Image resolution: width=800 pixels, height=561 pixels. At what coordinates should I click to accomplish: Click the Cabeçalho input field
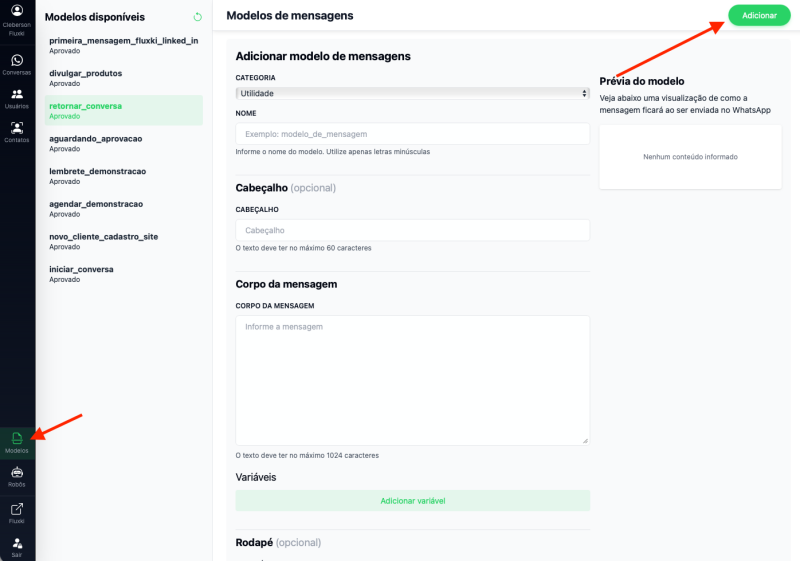[412, 230]
